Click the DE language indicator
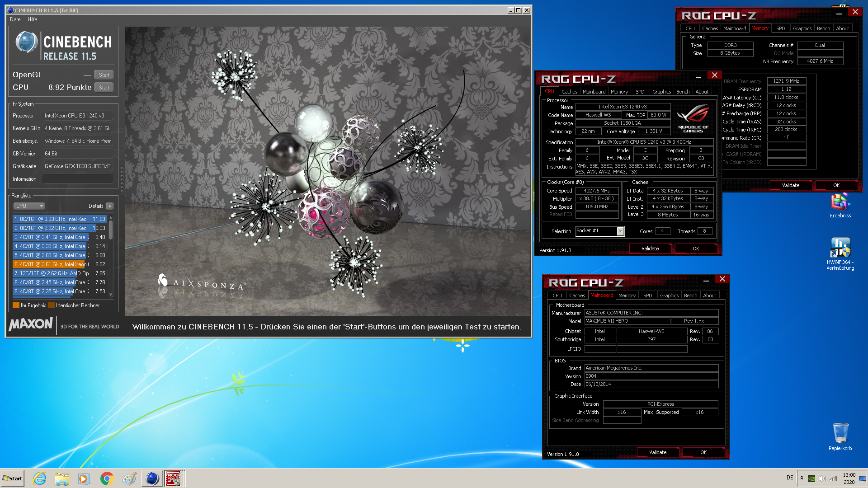The height and width of the screenshot is (488, 868). click(x=790, y=478)
